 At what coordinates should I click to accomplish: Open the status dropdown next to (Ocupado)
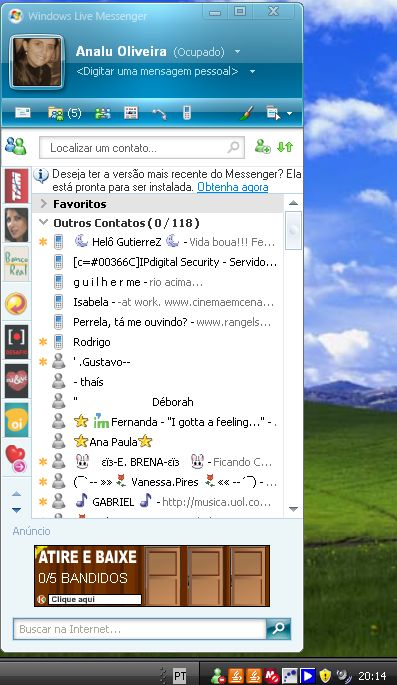pos(238,52)
